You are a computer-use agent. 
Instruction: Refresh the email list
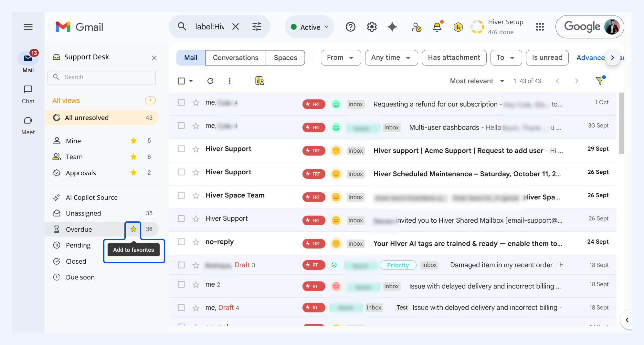(x=210, y=81)
